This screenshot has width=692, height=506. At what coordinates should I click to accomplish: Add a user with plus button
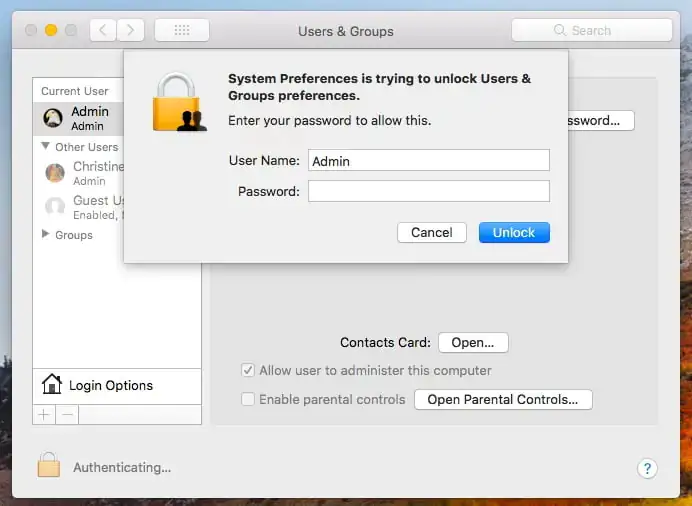click(x=44, y=415)
